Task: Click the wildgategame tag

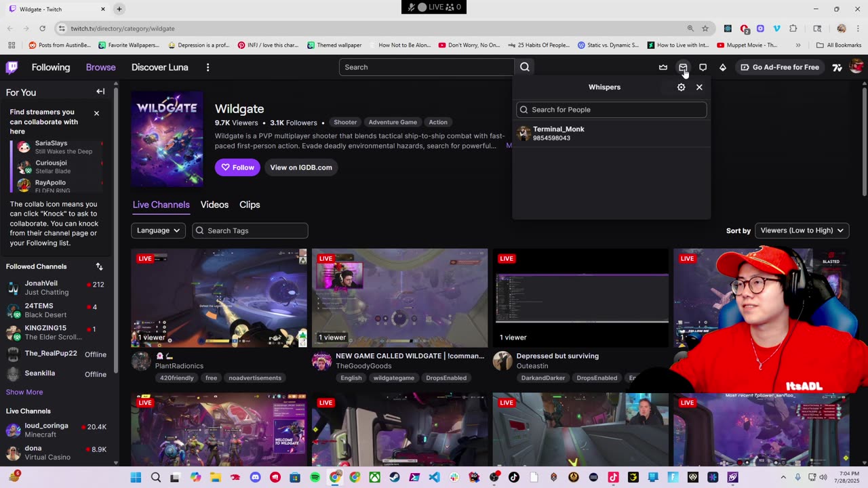Action: coord(393,378)
